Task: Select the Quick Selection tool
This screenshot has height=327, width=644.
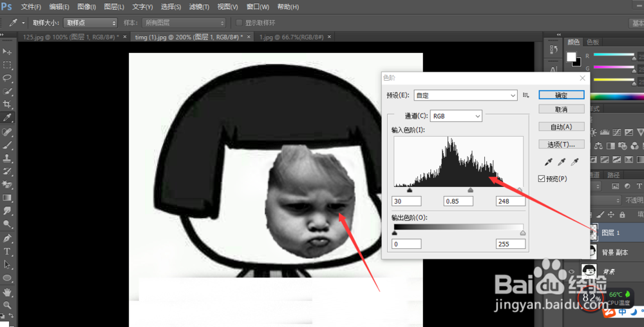Action: 7,92
